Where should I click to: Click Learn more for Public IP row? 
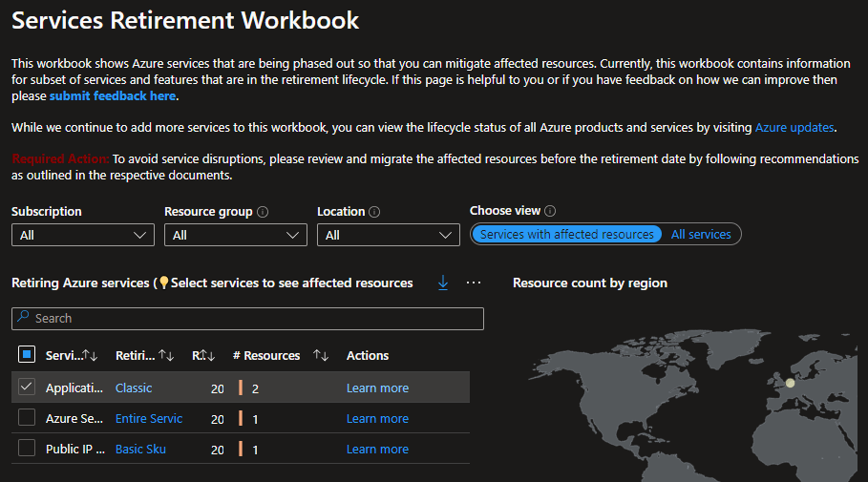pos(377,449)
